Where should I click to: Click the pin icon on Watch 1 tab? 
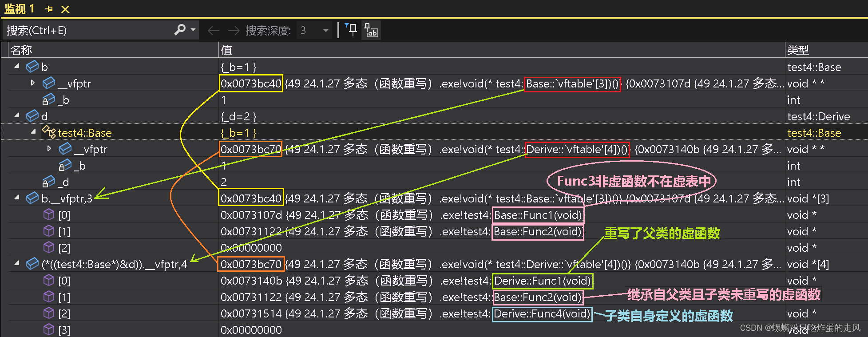49,9
